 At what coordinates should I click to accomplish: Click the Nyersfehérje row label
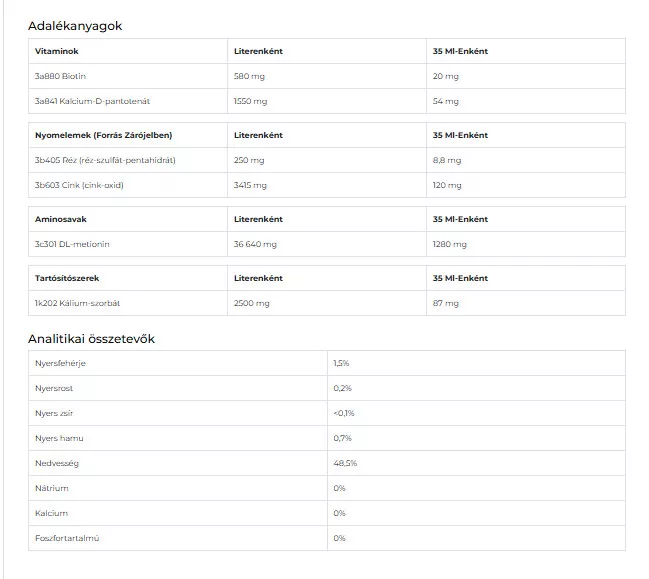point(61,363)
